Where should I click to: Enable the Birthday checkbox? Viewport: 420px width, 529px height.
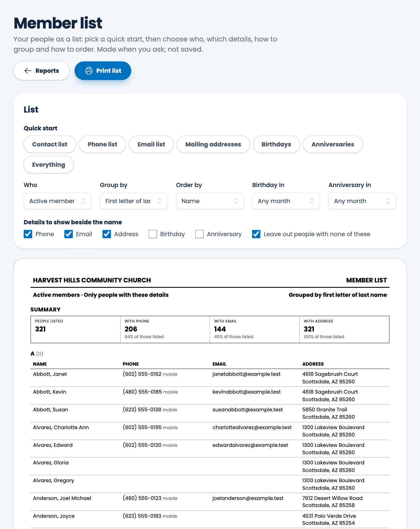pos(153,234)
